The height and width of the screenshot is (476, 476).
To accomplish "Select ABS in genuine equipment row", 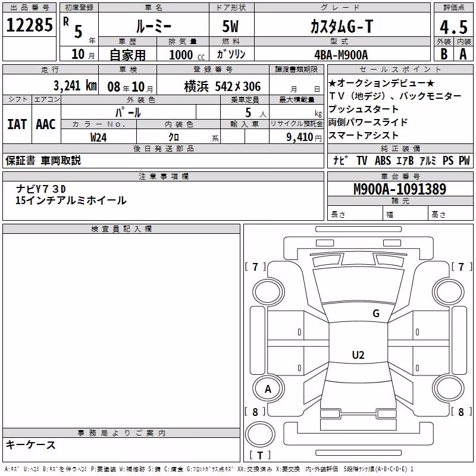I will click(x=383, y=160).
